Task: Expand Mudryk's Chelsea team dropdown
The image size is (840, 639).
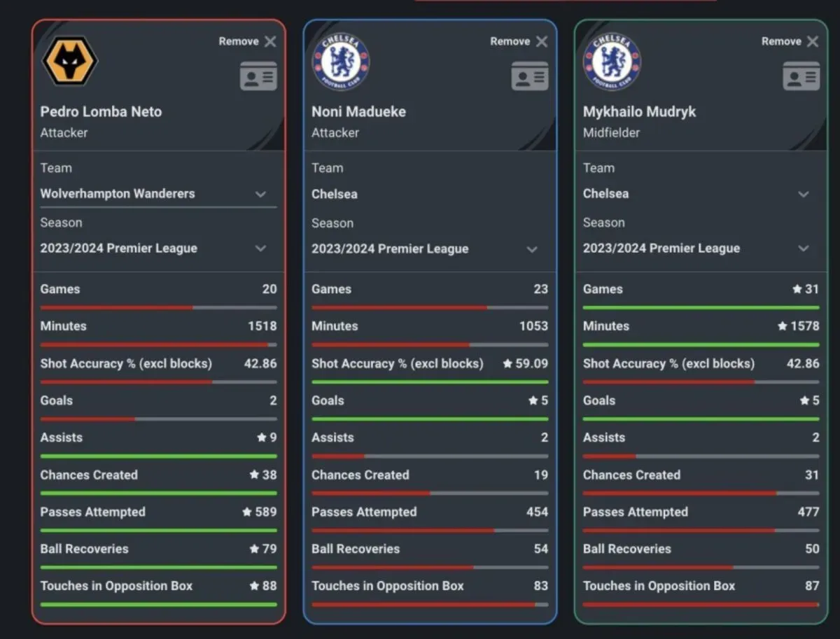Action: coord(804,194)
